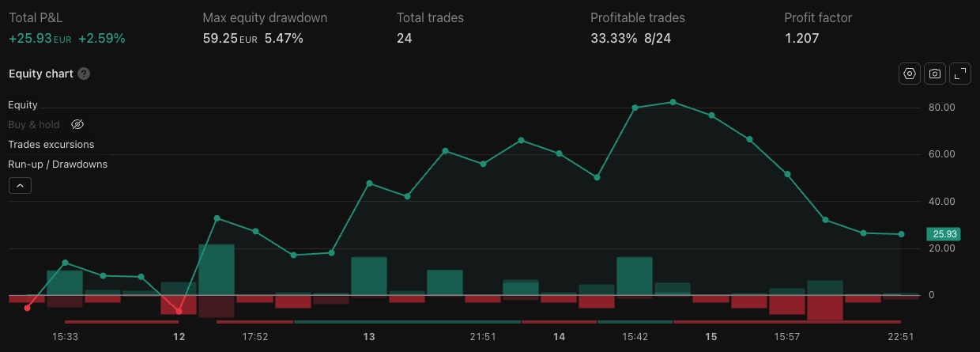980x352 pixels.
Task: Click the Max equity drawdown label
Action: [x=265, y=17]
